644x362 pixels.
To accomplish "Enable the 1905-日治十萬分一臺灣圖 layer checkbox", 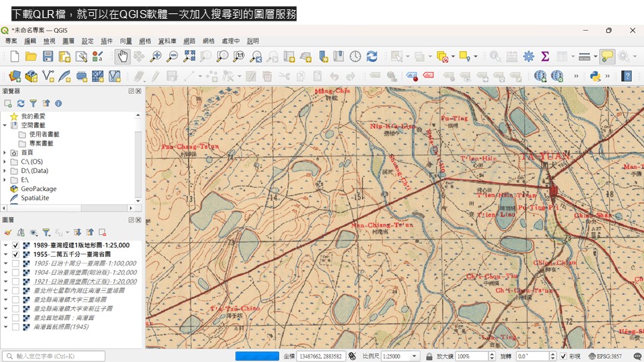I will pyautogui.click(x=15, y=263).
